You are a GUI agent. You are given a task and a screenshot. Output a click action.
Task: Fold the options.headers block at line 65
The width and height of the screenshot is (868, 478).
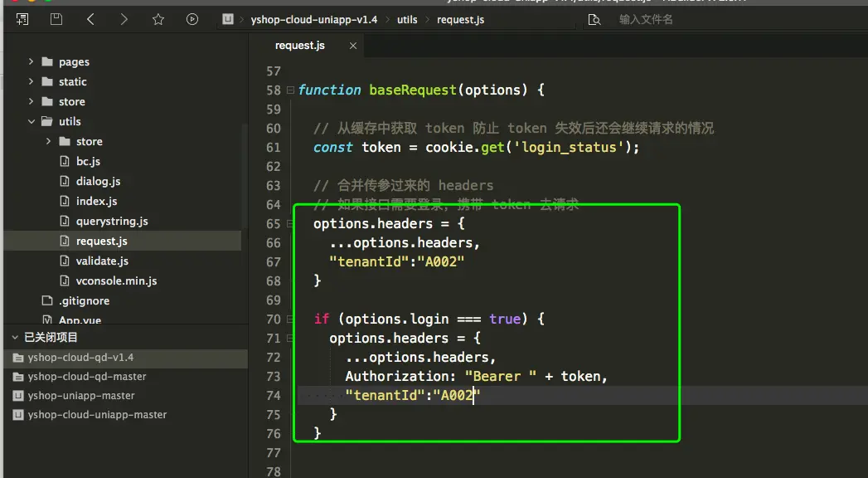291,224
